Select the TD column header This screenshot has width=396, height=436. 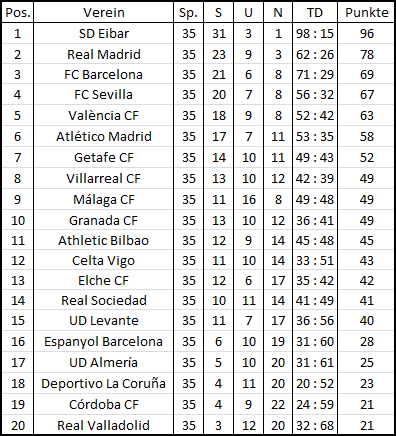(315, 12)
